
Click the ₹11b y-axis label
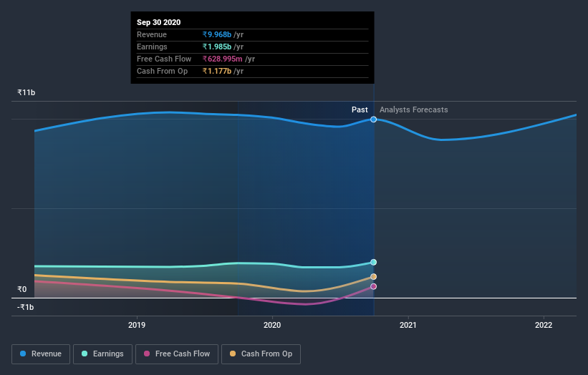coord(26,92)
